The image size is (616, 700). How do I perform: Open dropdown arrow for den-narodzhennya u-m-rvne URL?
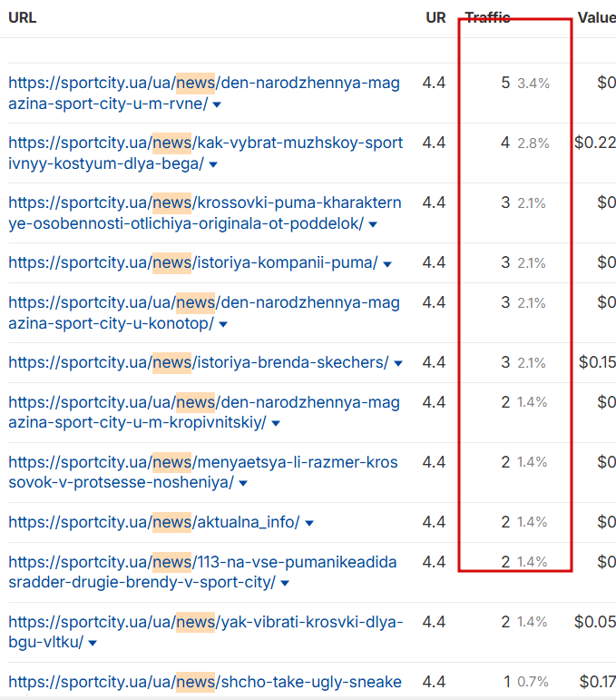pyautogui.click(x=217, y=105)
